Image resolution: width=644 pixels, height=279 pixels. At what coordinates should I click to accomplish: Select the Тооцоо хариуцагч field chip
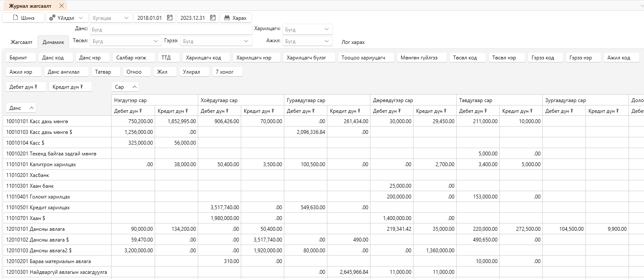[366, 58]
